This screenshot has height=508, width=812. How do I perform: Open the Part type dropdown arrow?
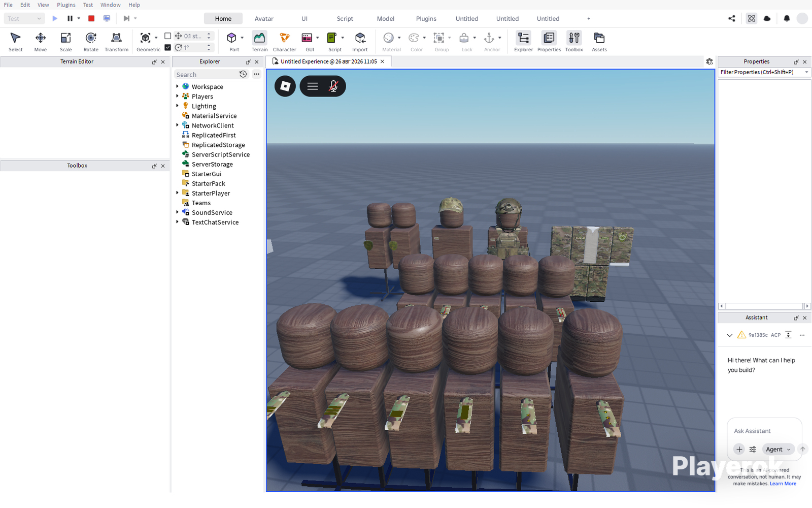[242, 38]
